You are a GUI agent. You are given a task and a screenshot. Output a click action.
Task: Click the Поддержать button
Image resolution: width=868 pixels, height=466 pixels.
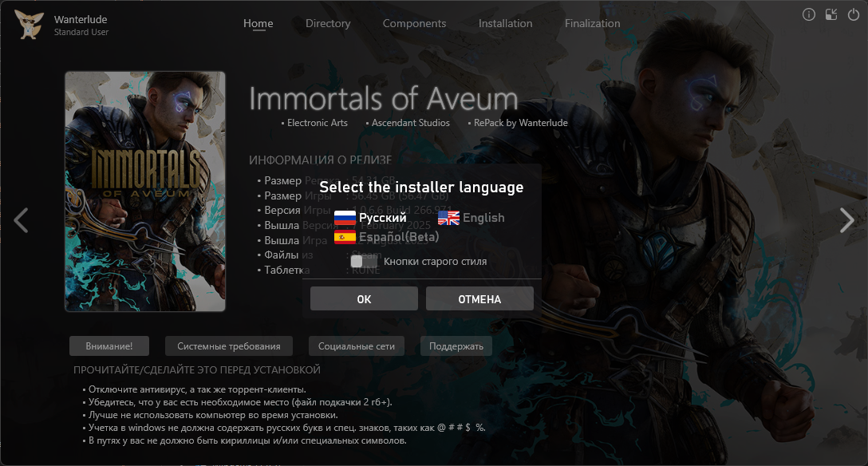coord(456,346)
